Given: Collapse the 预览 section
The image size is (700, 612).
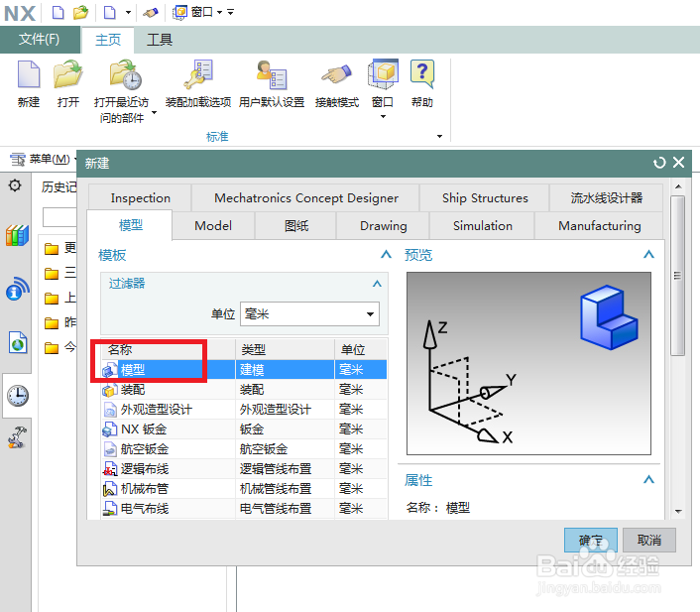Looking at the screenshot, I should pos(648,255).
